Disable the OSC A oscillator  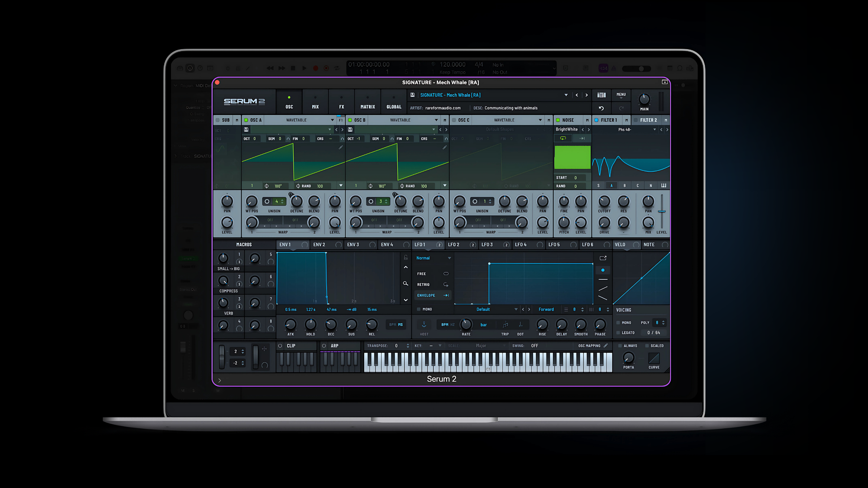246,120
